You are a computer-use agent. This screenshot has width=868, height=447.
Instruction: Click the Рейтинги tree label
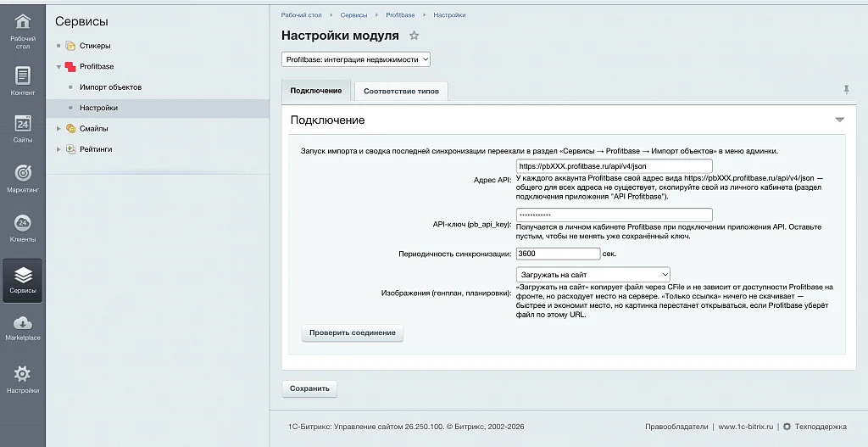pyautogui.click(x=96, y=149)
